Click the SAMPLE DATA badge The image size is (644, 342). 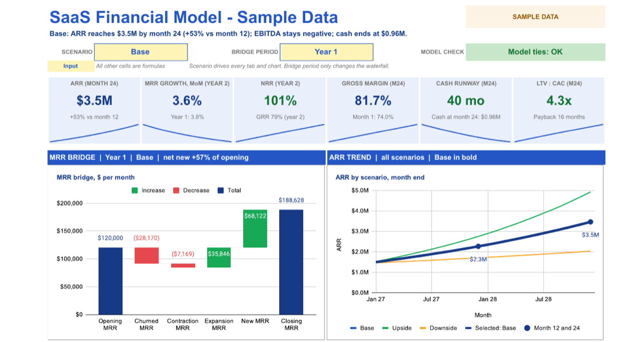(x=535, y=17)
